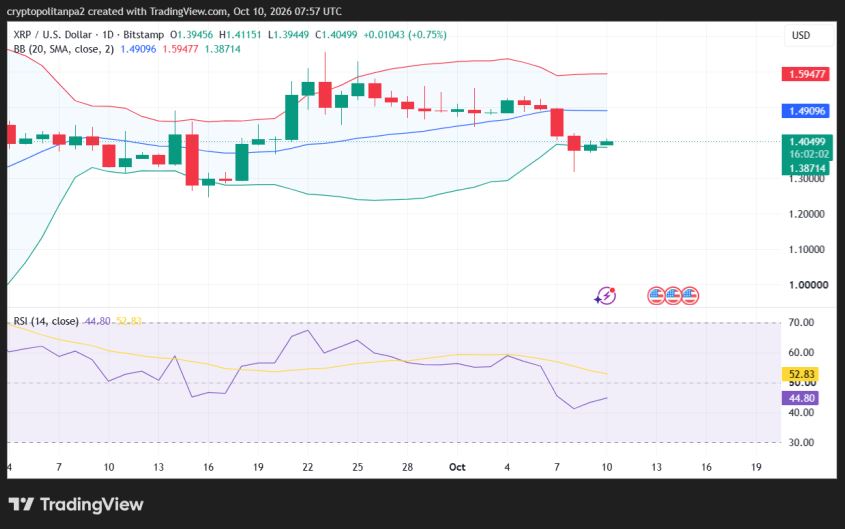Click the 28 date label on time axis

tap(407, 467)
